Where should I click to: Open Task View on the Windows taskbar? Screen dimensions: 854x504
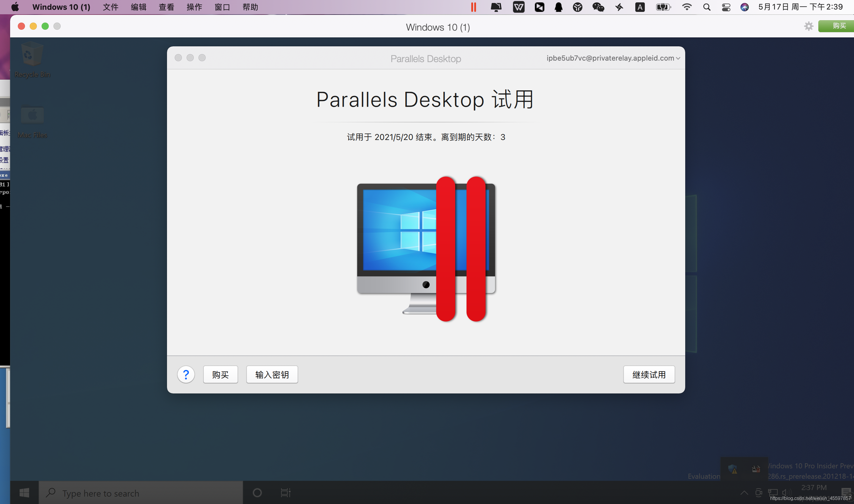point(286,492)
